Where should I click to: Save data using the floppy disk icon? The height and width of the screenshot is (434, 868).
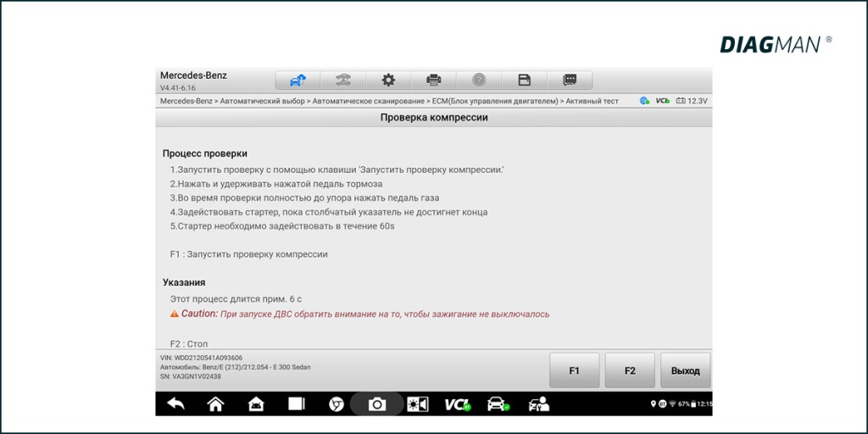pyautogui.click(x=525, y=81)
